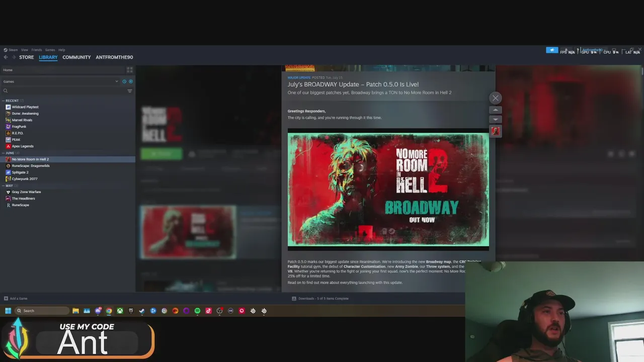This screenshot has width=644, height=362.
Task: Select Marvel Rivals in library
Action: click(22, 120)
